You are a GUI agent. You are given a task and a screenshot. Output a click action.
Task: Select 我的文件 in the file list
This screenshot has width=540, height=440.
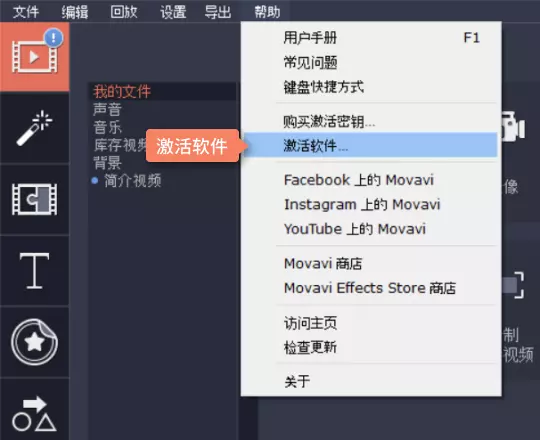tap(122, 92)
